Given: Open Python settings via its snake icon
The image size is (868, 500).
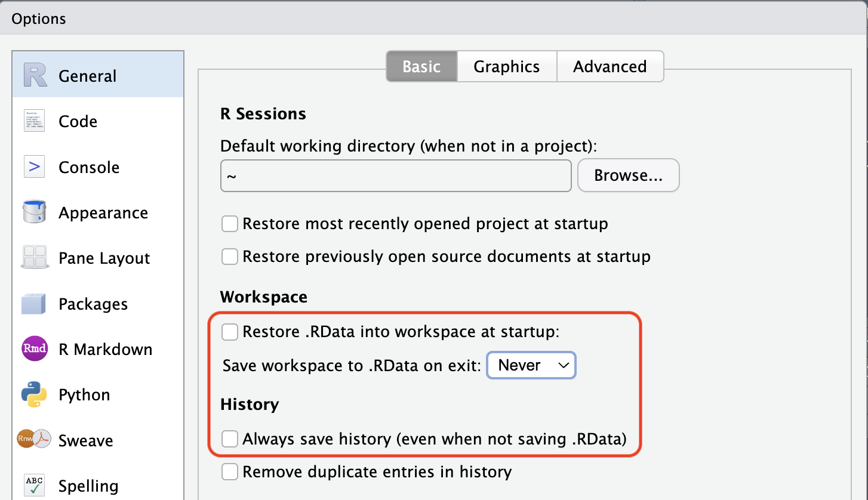Looking at the screenshot, I should 35,395.
